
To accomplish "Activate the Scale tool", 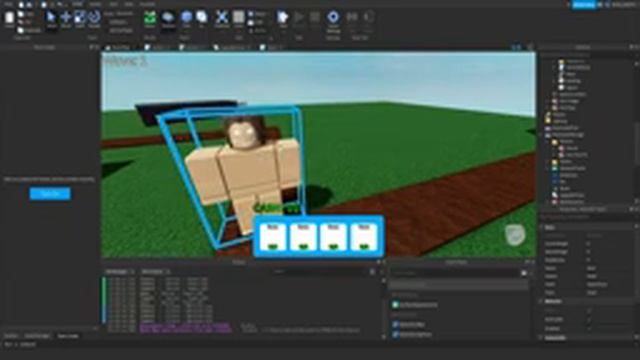I will pos(80,19).
